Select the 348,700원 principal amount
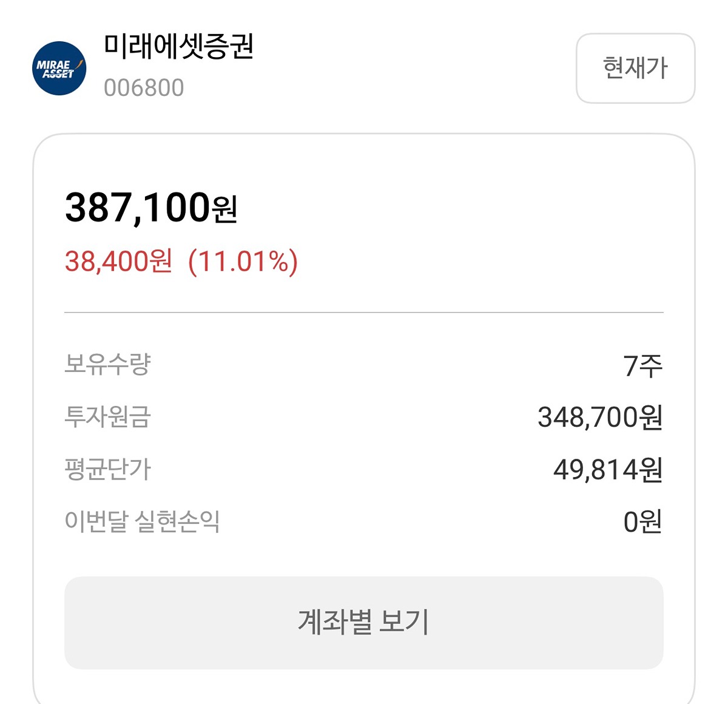 [x=600, y=418]
